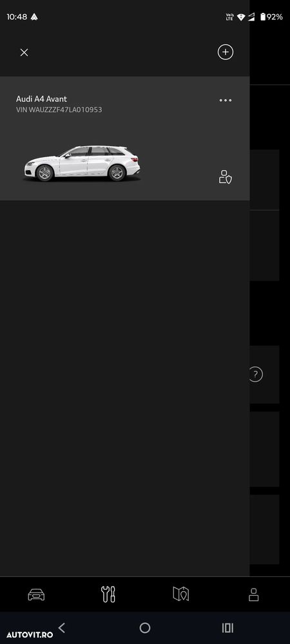Open the Android recent apps view
This screenshot has width=290, height=644.
pyautogui.click(x=227, y=627)
